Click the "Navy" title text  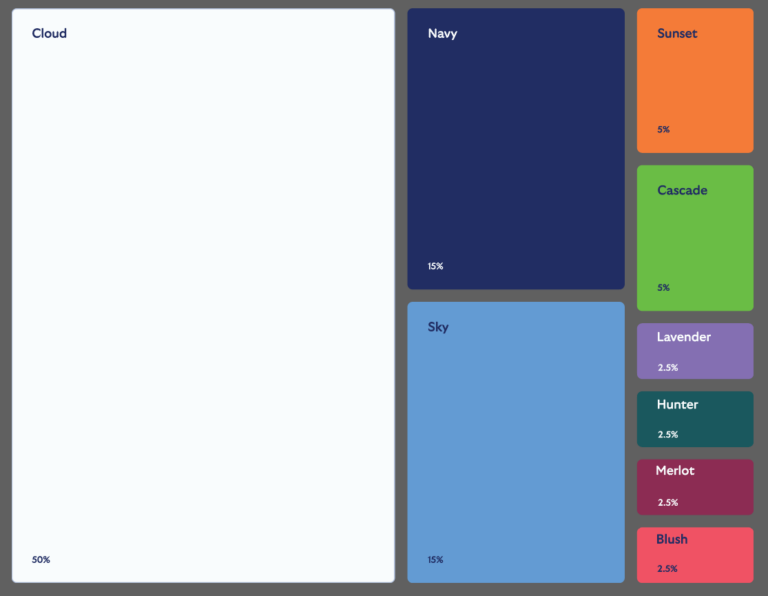(x=442, y=33)
